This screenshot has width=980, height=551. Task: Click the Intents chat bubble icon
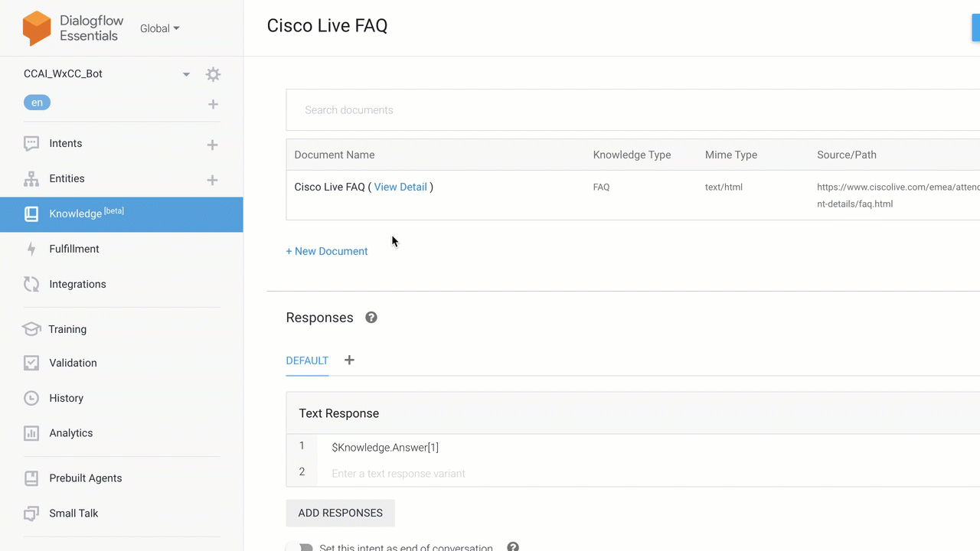click(x=31, y=143)
